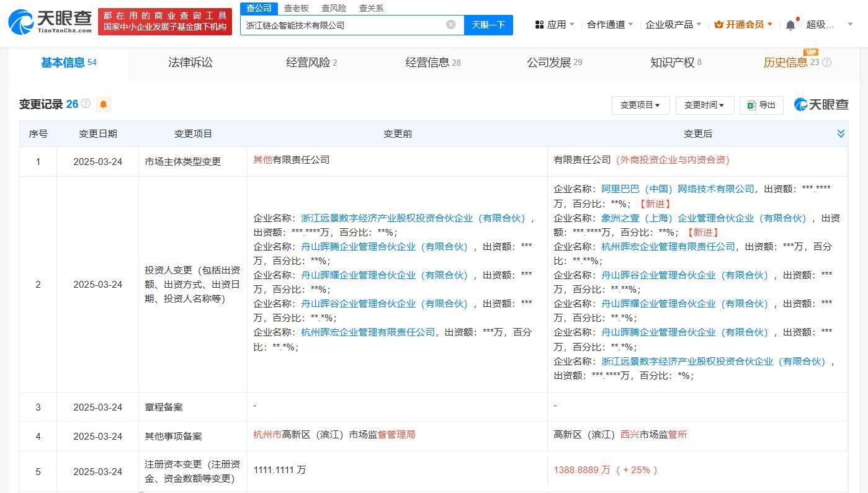This screenshot has height=493, width=868.
Task: Click the 变更记录 section title
Action: pos(41,104)
